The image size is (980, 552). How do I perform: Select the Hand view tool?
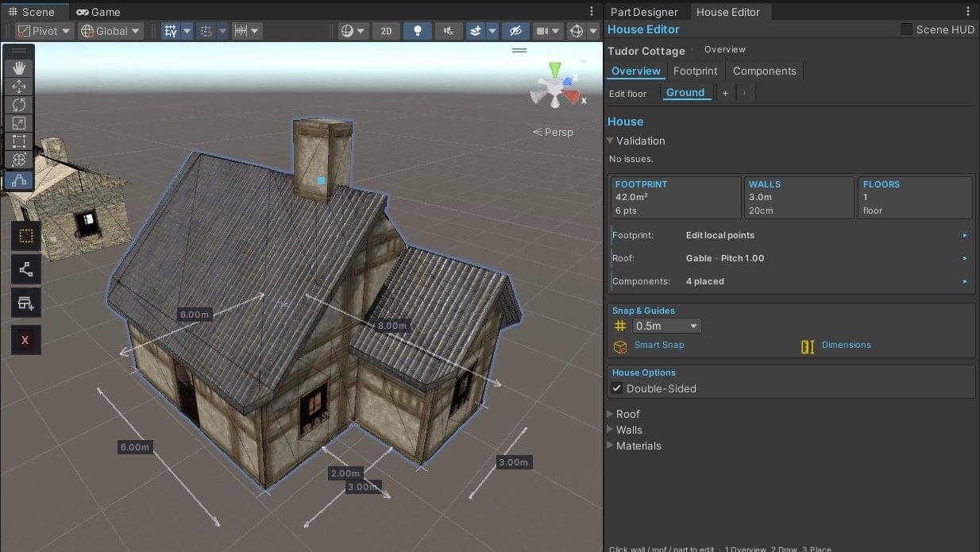point(19,68)
